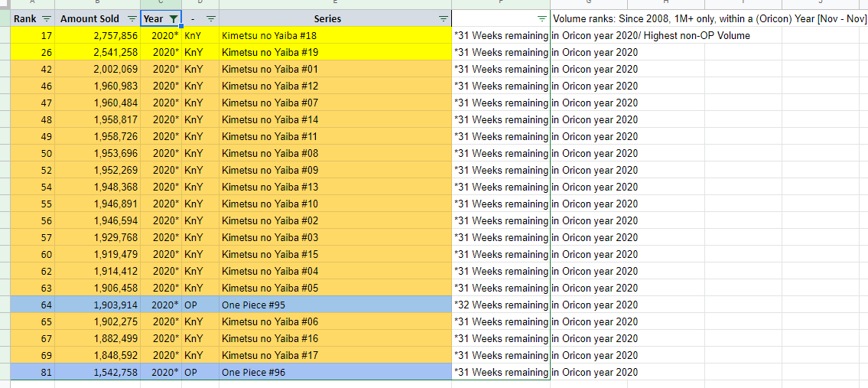Select column G header
The image size is (868, 388).
589,5
